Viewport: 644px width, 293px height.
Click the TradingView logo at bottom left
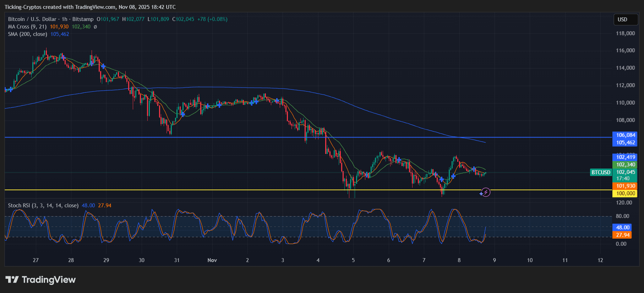40,280
